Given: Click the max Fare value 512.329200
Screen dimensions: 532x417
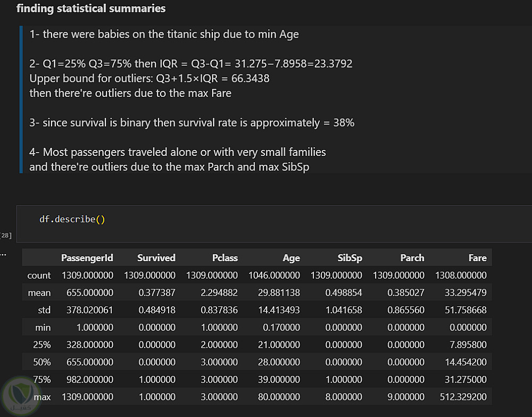Looking at the screenshot, I should [463, 397].
